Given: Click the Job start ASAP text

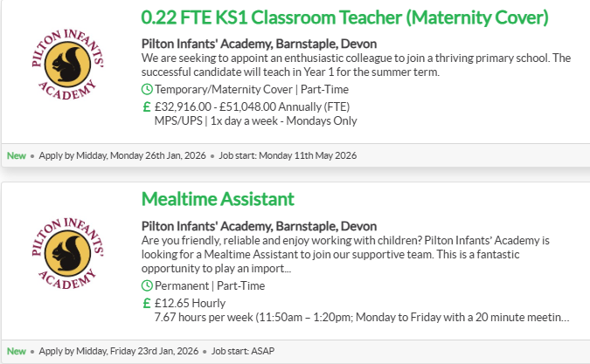Looking at the screenshot, I should pyautogui.click(x=253, y=352).
